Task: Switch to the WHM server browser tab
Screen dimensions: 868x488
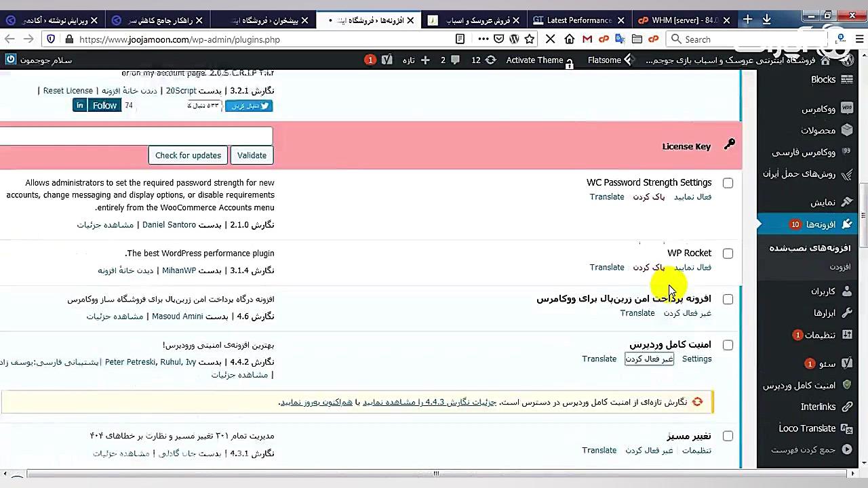Action: [678, 20]
